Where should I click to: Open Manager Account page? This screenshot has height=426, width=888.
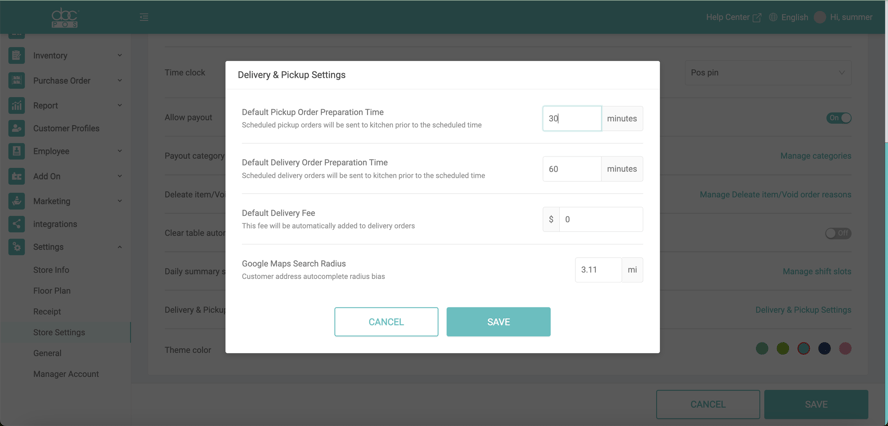[x=66, y=374]
